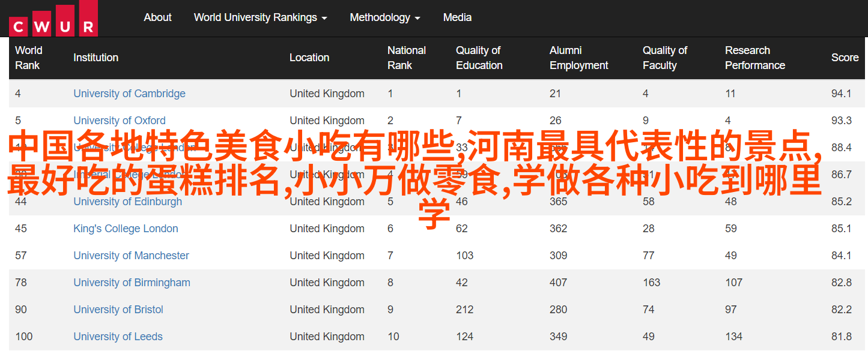Sort by Alumni Employment header
868x351 pixels.
click(x=579, y=58)
